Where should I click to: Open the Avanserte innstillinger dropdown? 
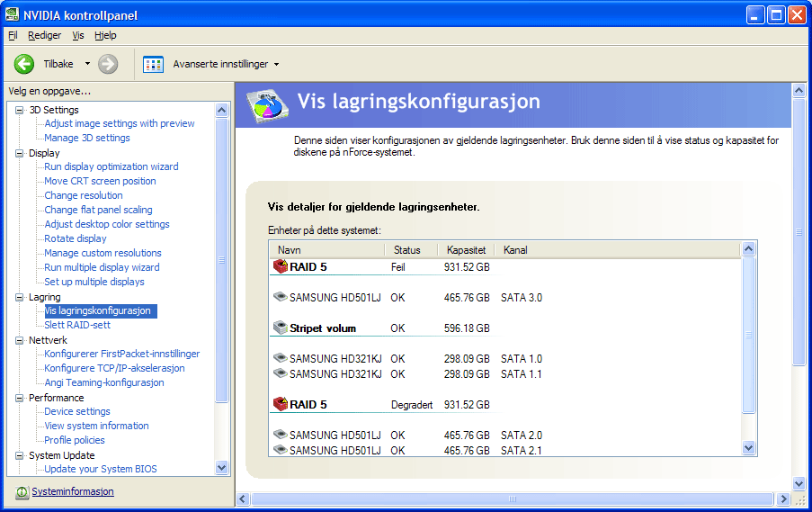(277, 64)
